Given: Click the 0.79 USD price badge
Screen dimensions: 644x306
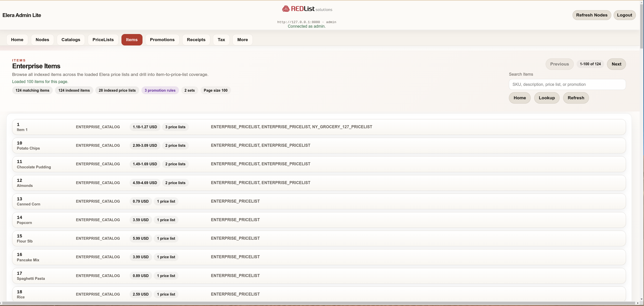Looking at the screenshot, I should (x=141, y=201).
